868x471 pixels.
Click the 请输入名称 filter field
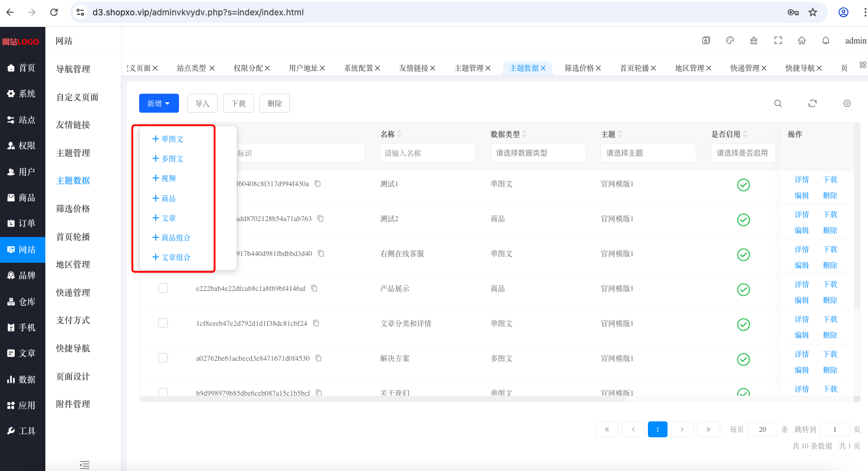[x=428, y=153]
